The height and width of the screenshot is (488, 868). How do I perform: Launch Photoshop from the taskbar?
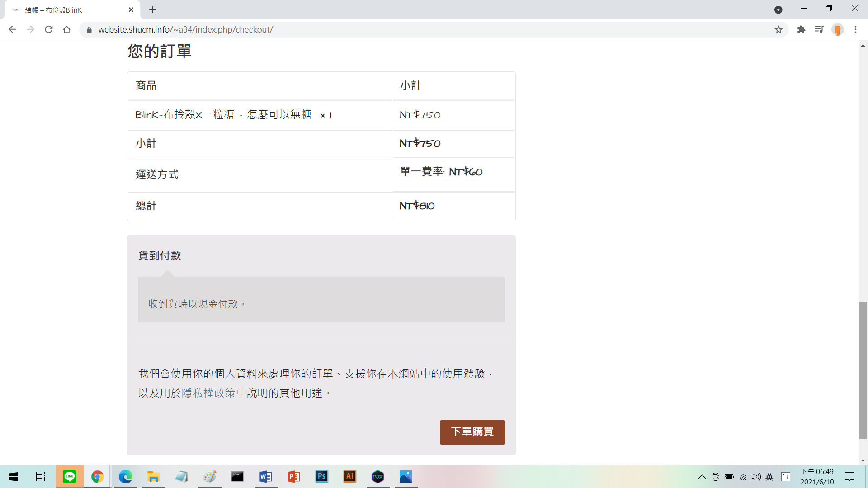tap(322, 477)
